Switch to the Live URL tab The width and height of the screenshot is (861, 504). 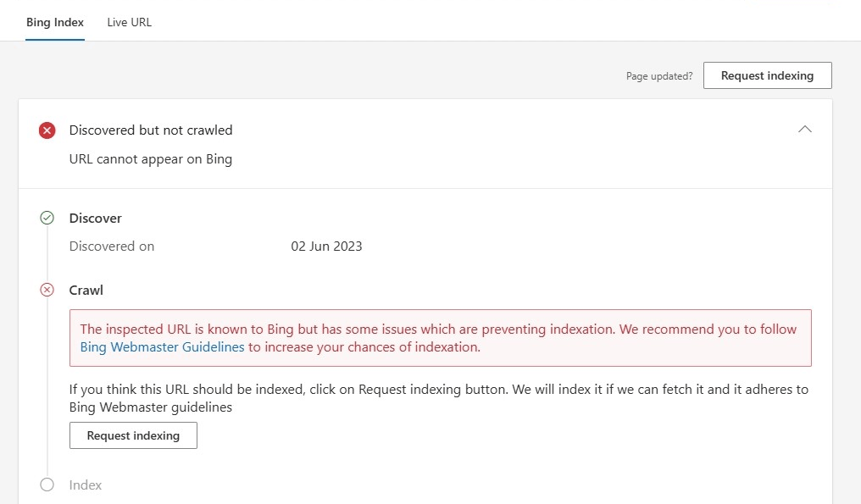(129, 22)
